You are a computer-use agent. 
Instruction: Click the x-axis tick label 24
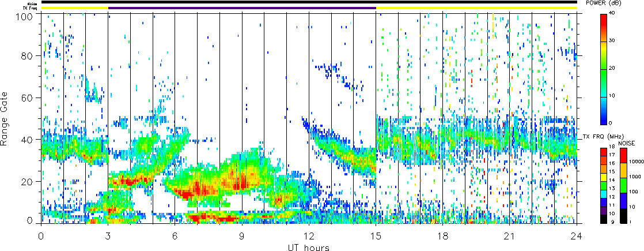point(577,236)
